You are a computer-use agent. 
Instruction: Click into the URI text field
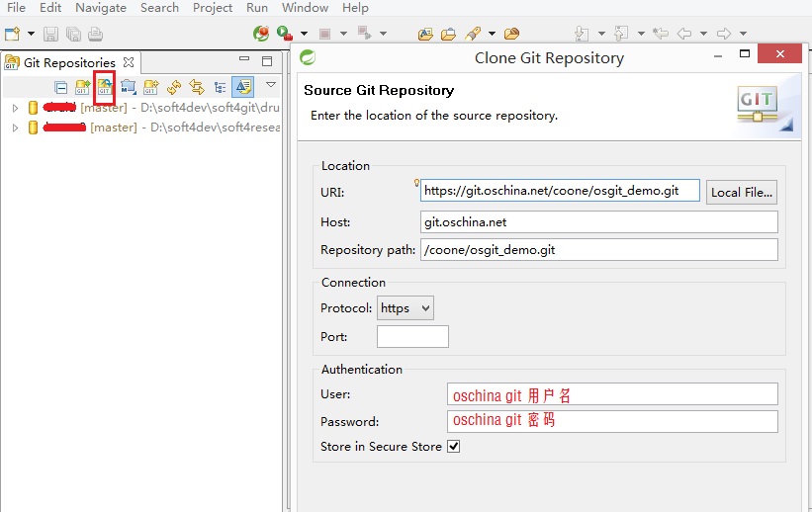(560, 191)
